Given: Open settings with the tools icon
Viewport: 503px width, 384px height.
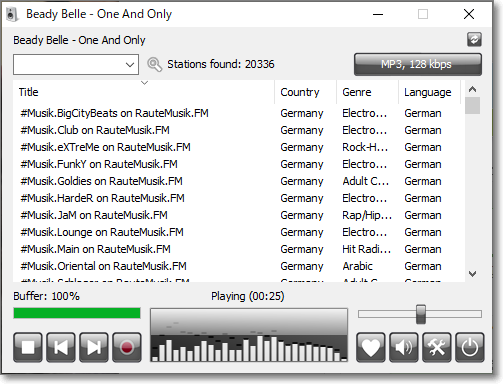Looking at the screenshot, I should (436, 347).
